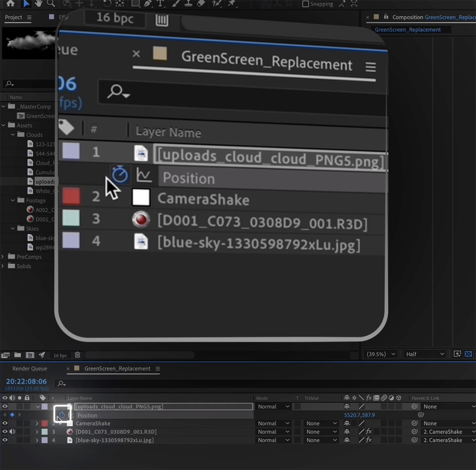Select the Brush tool

[x=177, y=4]
